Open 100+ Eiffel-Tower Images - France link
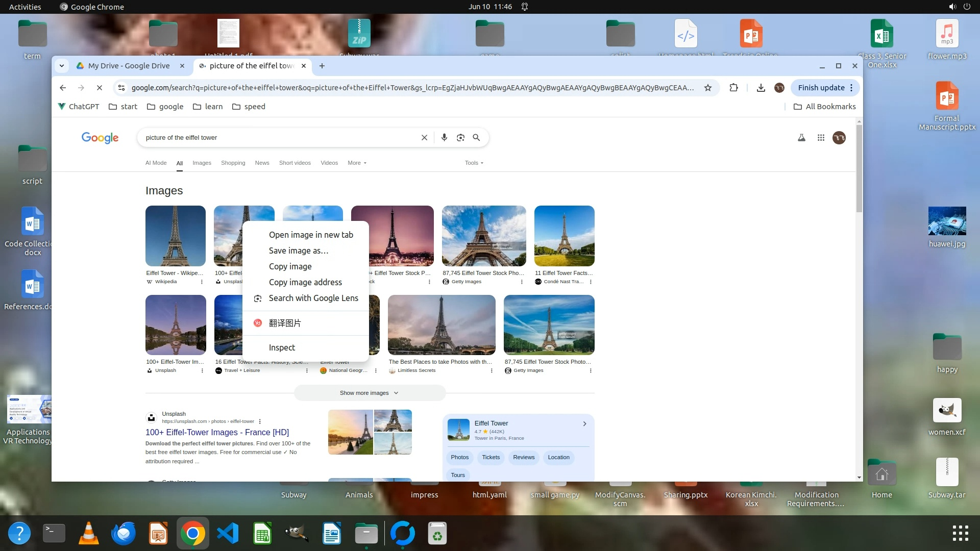 [217, 432]
